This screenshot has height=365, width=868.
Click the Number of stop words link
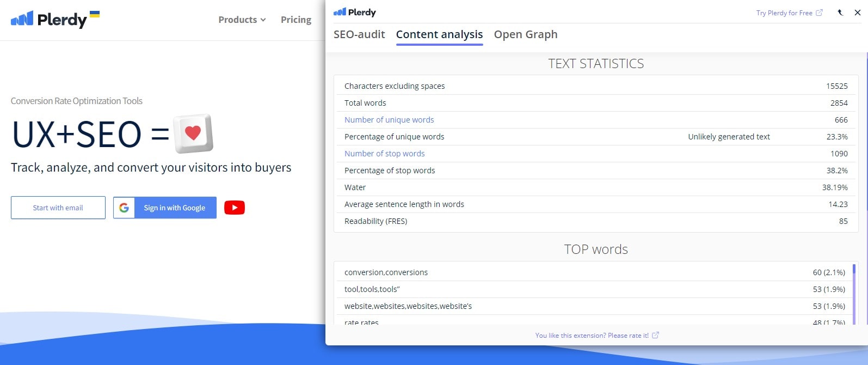pyautogui.click(x=385, y=154)
